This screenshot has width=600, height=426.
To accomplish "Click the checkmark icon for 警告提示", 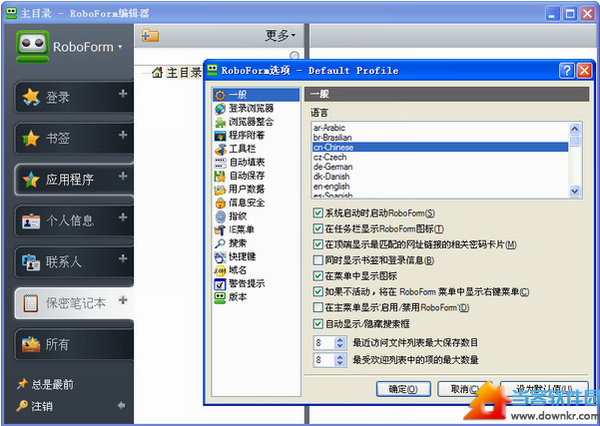I will 220,284.
